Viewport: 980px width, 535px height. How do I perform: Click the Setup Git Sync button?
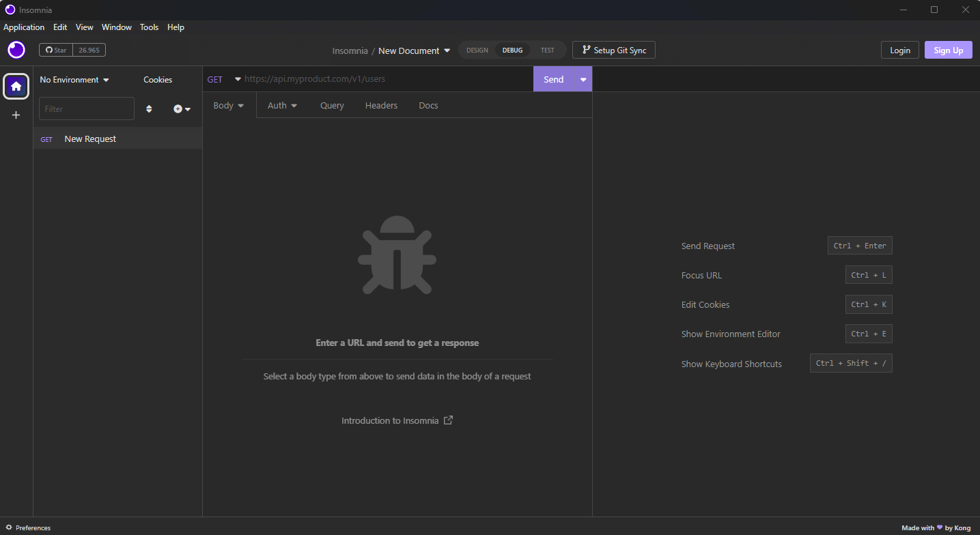(614, 50)
